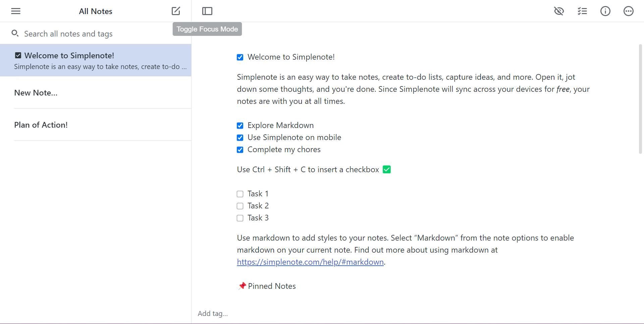This screenshot has width=644, height=324.
Task: Select the Plan of Action! note
Action: 41,125
